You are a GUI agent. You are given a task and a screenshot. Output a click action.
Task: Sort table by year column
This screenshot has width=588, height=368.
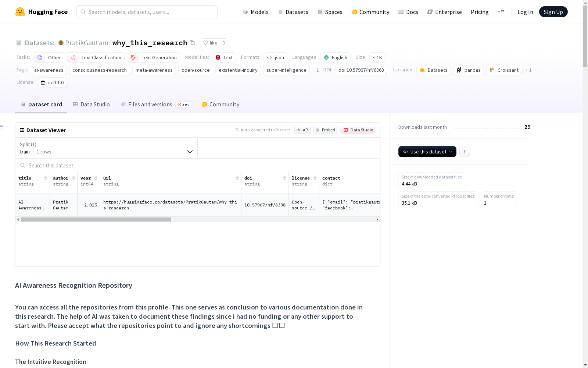pos(96,178)
